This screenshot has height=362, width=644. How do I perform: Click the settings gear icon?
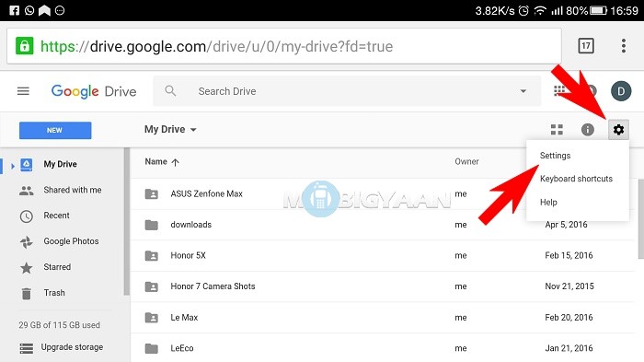[618, 130]
